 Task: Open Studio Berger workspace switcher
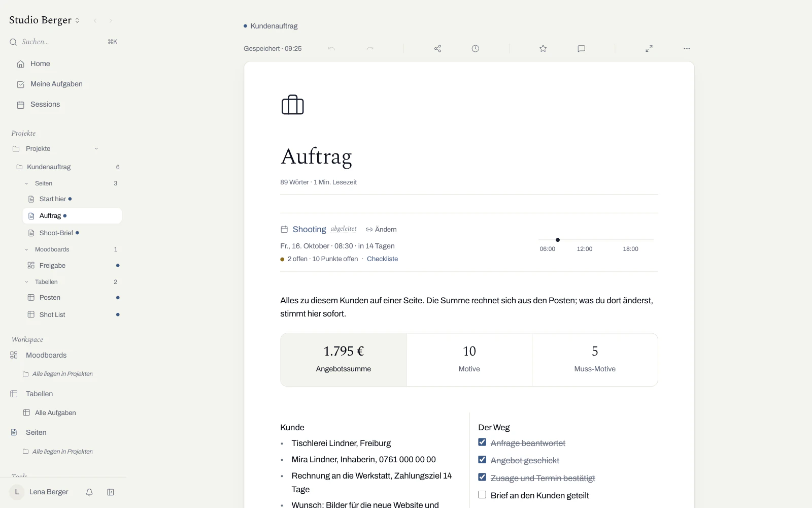(45, 20)
